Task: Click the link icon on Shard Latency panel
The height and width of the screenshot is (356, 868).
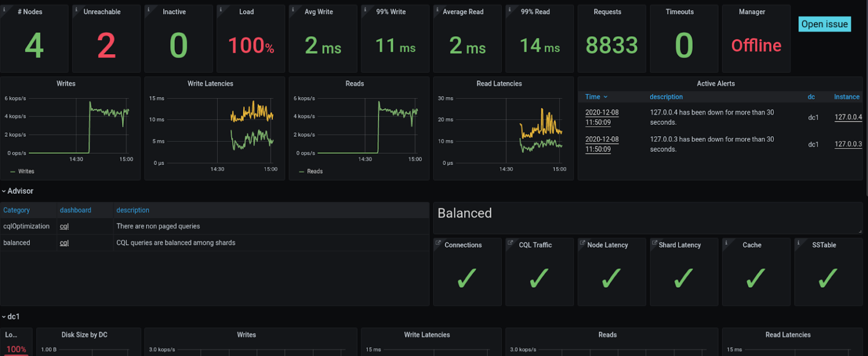Action: tap(654, 242)
